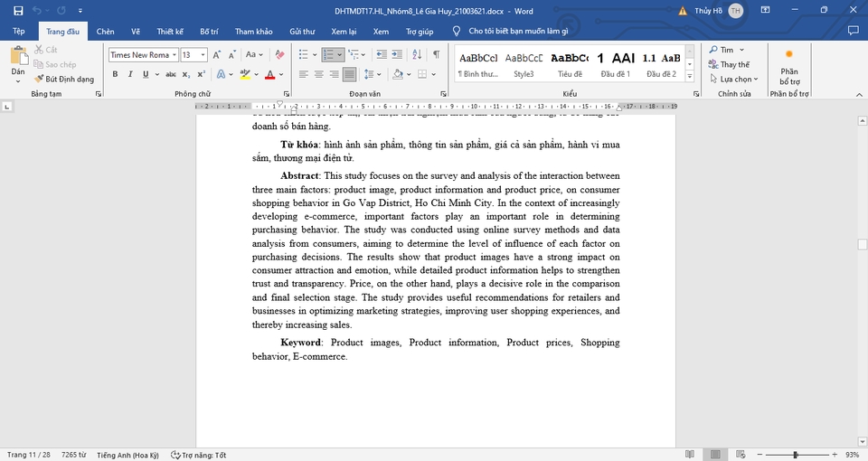This screenshot has height=461, width=868.
Task: Open the bulleted list button
Action: point(304,54)
